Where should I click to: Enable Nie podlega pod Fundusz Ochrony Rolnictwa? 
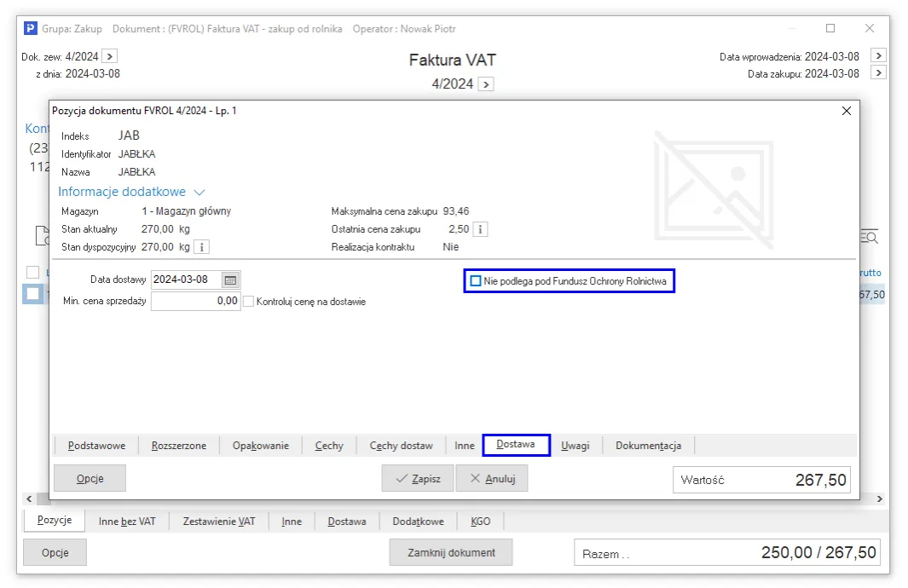point(476,281)
